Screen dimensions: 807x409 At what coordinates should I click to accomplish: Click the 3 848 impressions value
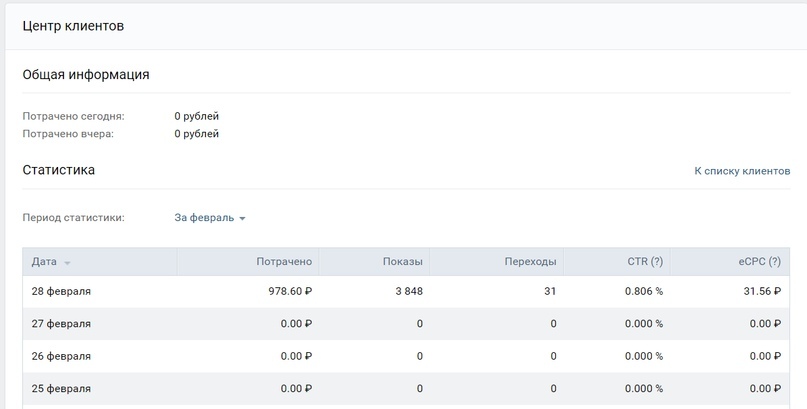click(409, 291)
